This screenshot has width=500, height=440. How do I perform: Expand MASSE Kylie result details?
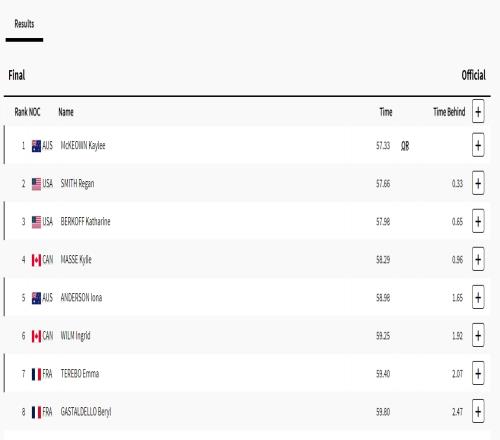[x=478, y=259]
